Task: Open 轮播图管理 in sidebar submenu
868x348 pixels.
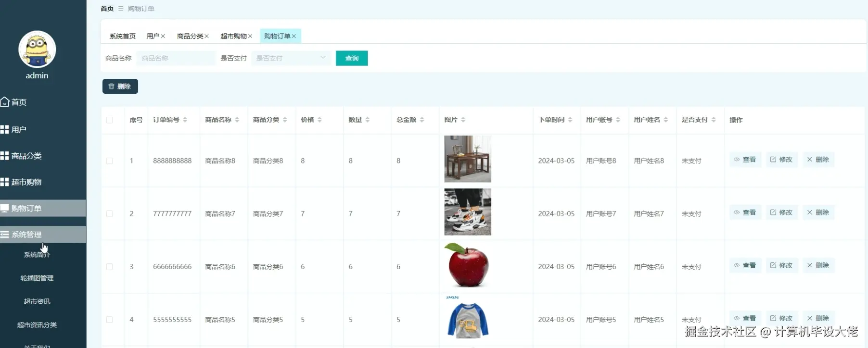Action: tap(37, 278)
